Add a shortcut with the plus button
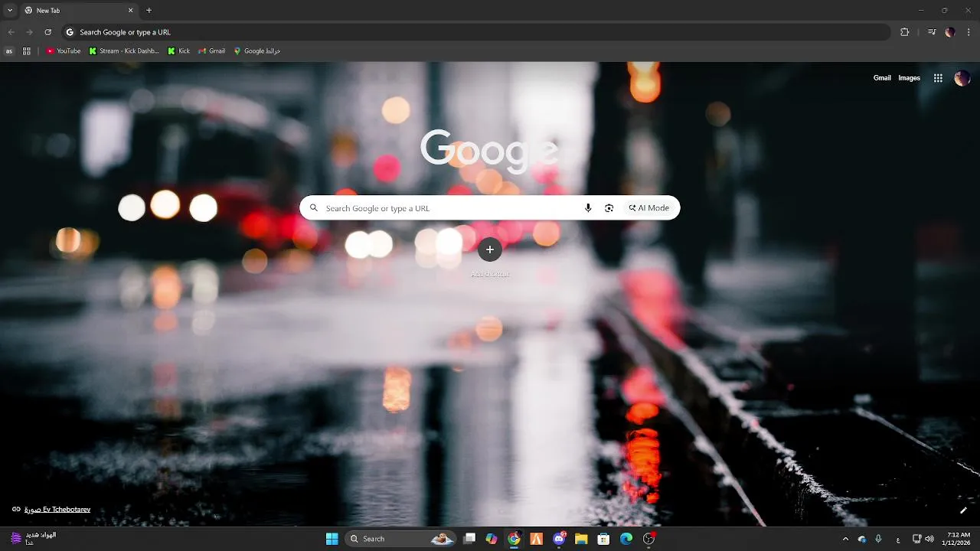 [x=490, y=249]
